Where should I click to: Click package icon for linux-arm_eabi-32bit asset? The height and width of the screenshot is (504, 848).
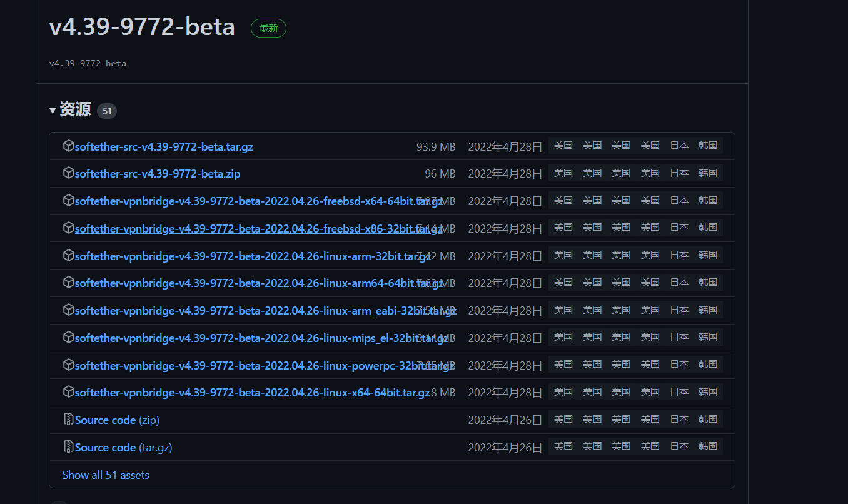tap(68, 310)
